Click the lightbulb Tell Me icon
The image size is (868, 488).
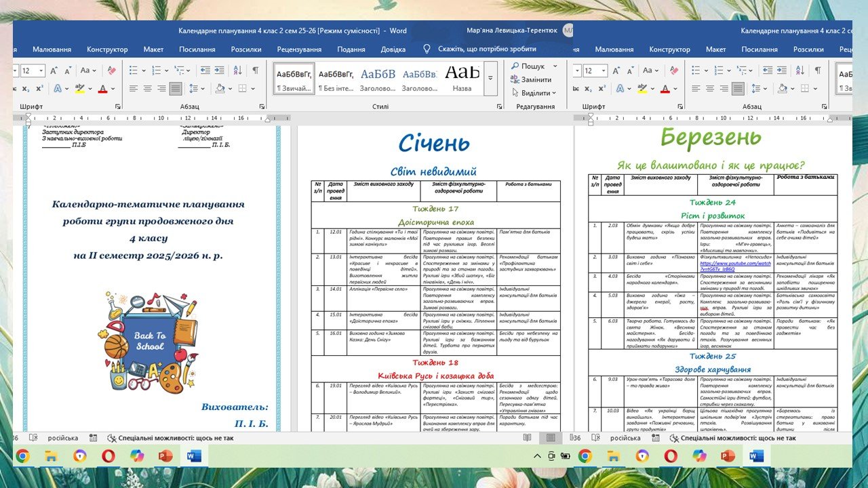coord(427,49)
